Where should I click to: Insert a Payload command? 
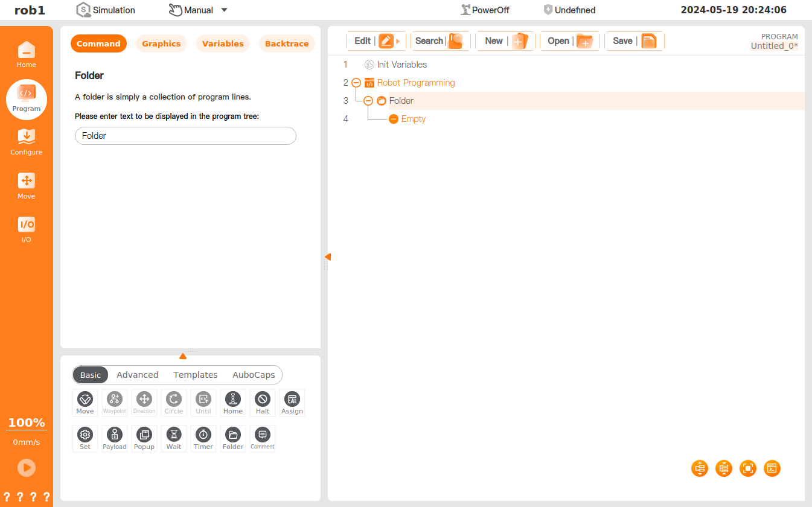(x=115, y=438)
